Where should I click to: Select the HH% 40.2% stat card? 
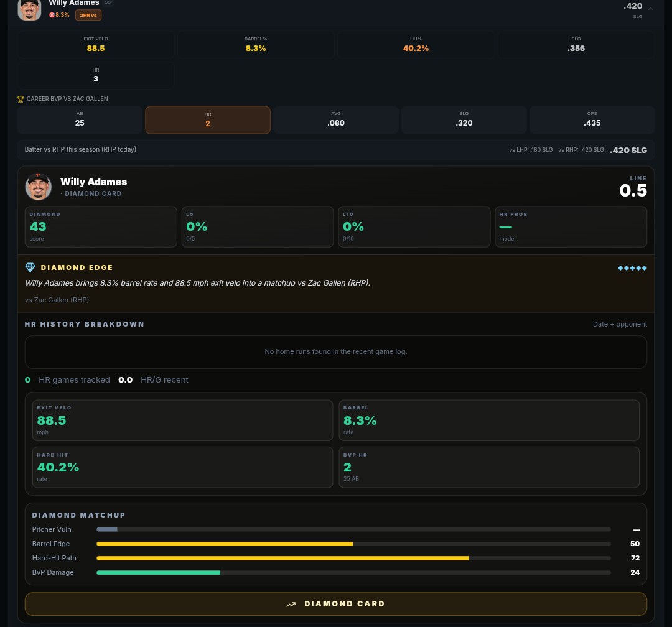click(x=416, y=44)
